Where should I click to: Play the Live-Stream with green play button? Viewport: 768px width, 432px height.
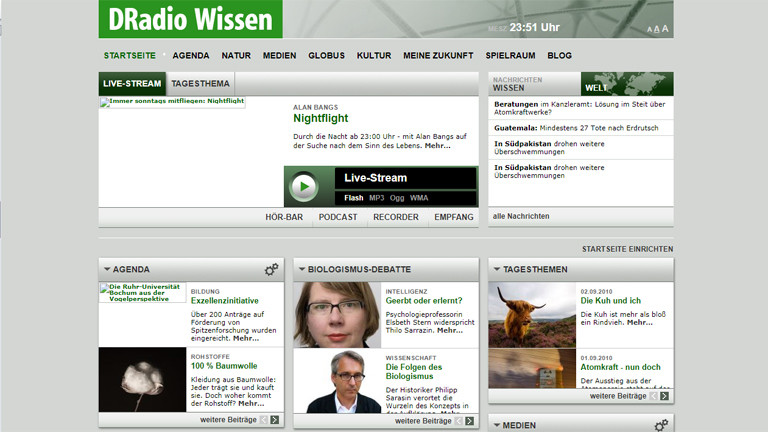click(304, 187)
